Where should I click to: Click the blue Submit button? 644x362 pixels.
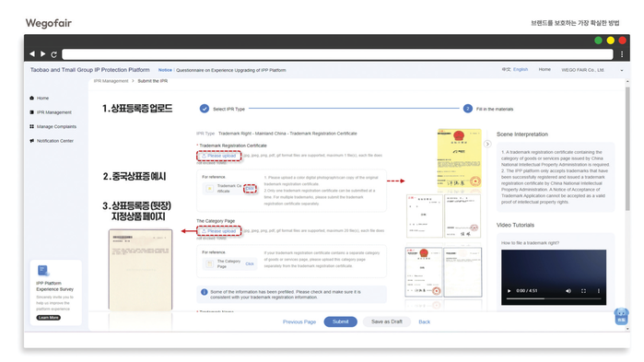341,321
